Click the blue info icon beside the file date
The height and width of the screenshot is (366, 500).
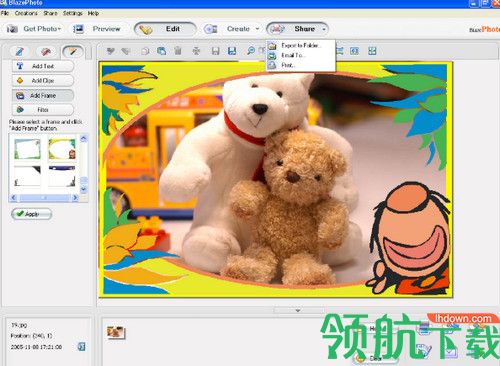[81, 347]
